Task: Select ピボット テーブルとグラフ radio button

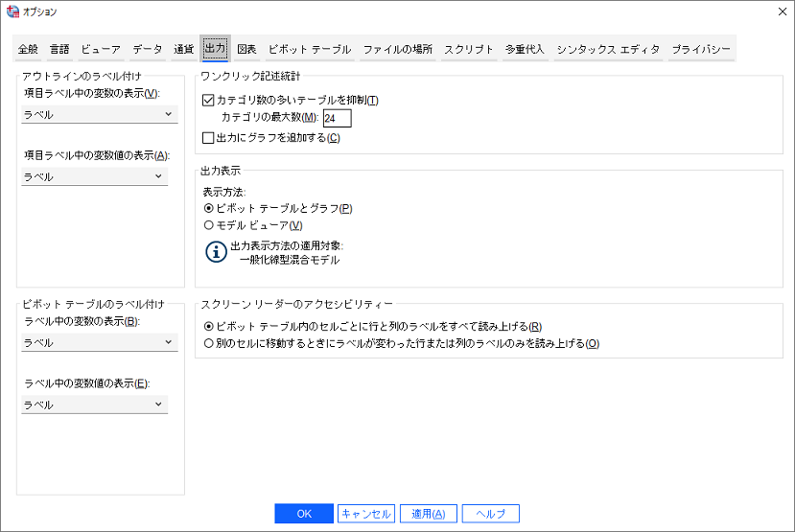Action: click(209, 208)
